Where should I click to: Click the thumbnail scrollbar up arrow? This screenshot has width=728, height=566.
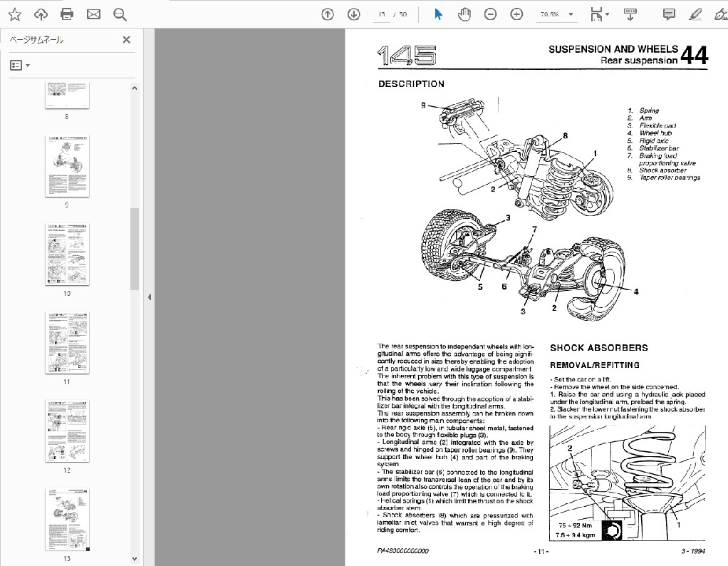[x=135, y=88]
